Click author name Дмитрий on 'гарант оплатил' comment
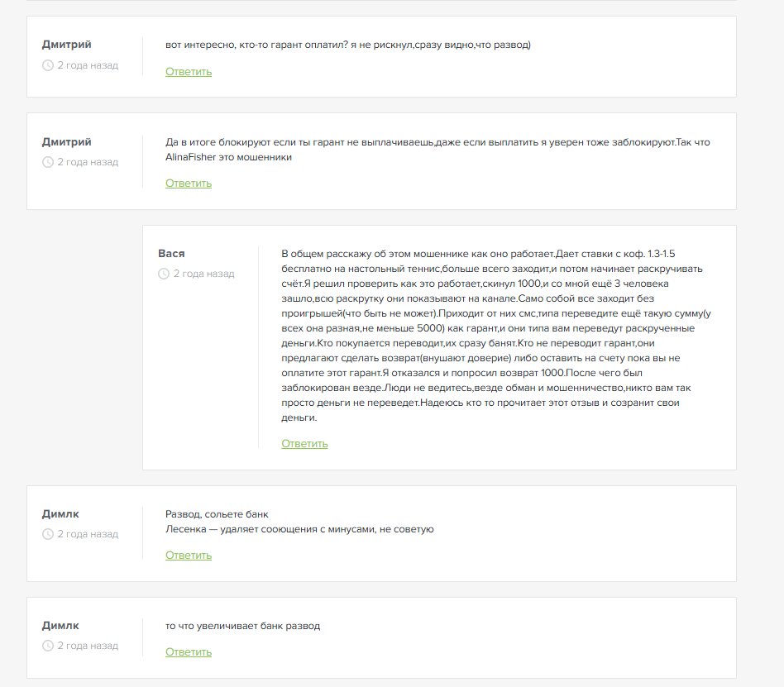The image size is (784, 687). (66, 45)
